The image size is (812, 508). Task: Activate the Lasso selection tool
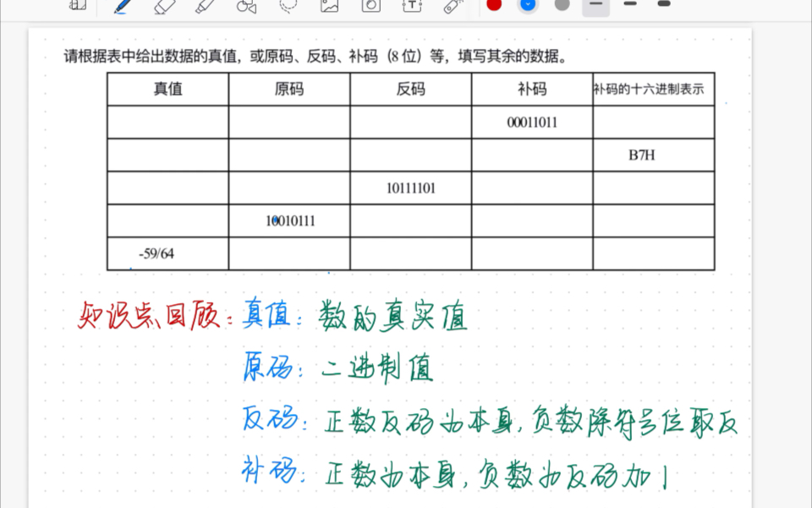(285, 8)
